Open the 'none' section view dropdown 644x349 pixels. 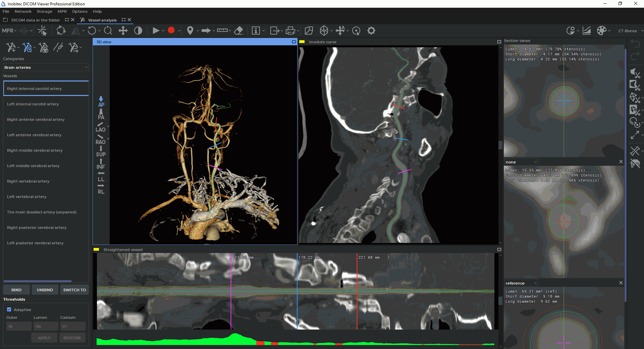coord(521,162)
